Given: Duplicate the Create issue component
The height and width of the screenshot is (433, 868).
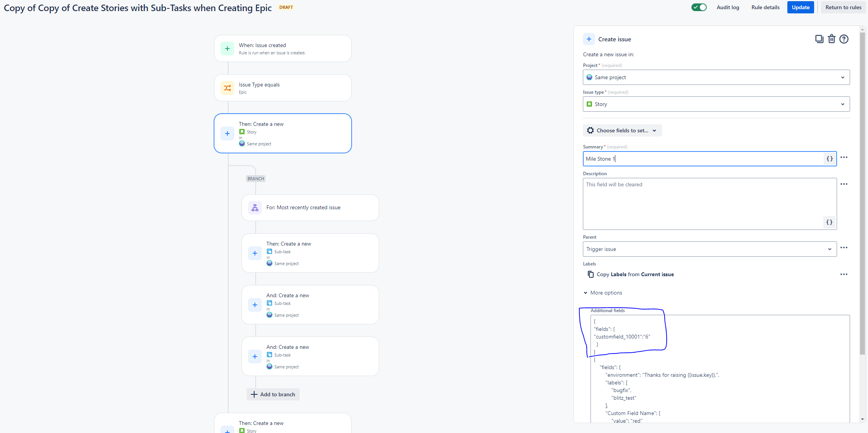Looking at the screenshot, I should (x=819, y=39).
